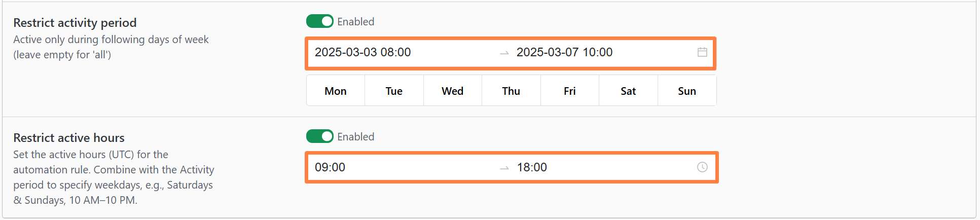Activate the Sun day button
The height and width of the screenshot is (220, 980).
click(687, 91)
